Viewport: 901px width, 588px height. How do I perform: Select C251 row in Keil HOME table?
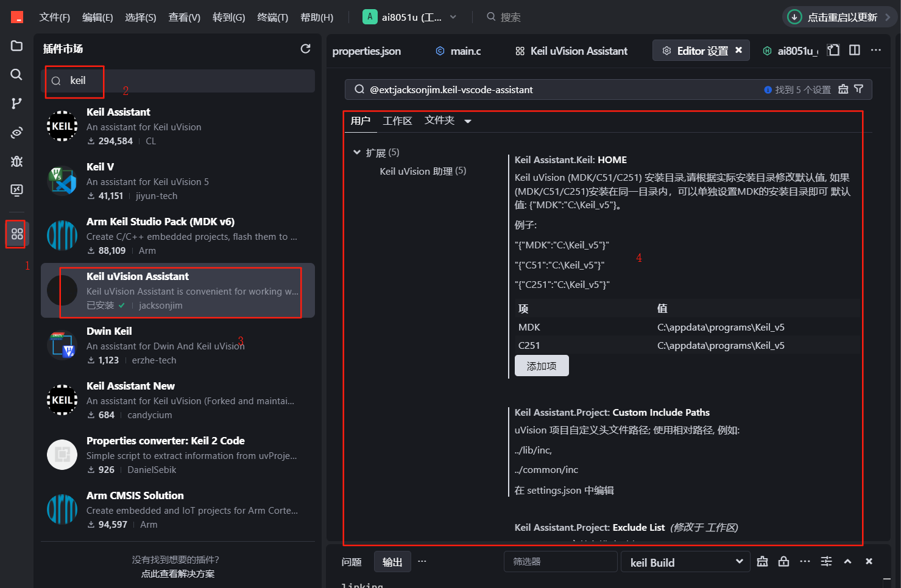[687, 345]
